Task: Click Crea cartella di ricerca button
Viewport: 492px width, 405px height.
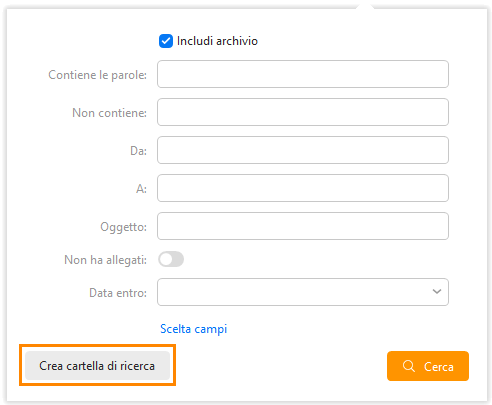Action: click(x=97, y=366)
